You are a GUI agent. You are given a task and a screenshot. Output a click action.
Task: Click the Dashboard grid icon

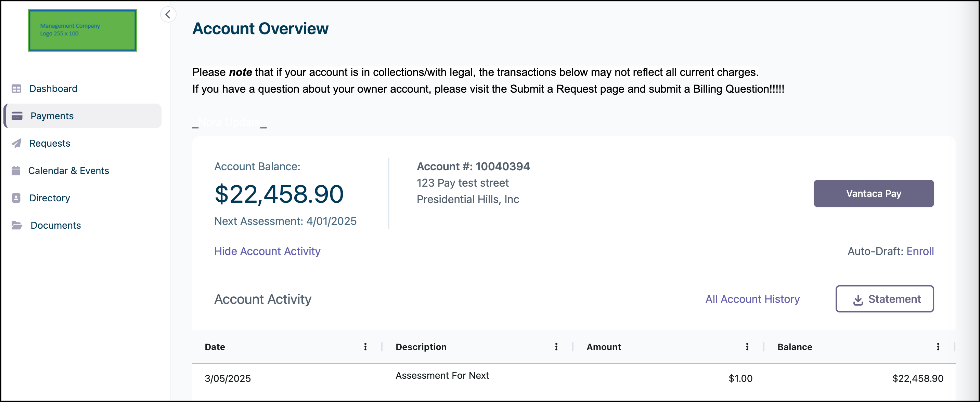tap(16, 89)
